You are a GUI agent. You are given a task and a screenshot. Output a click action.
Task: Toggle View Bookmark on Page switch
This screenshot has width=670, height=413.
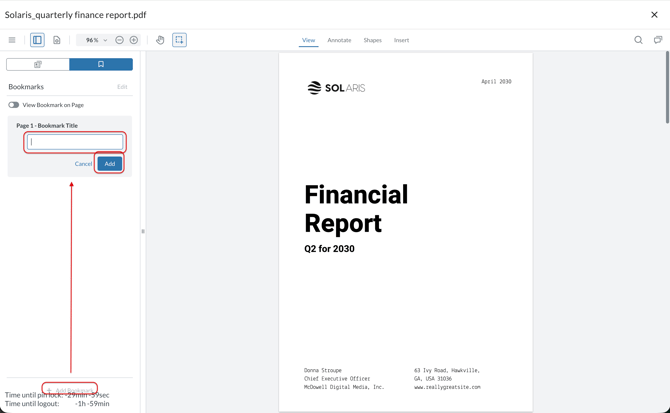tap(14, 105)
